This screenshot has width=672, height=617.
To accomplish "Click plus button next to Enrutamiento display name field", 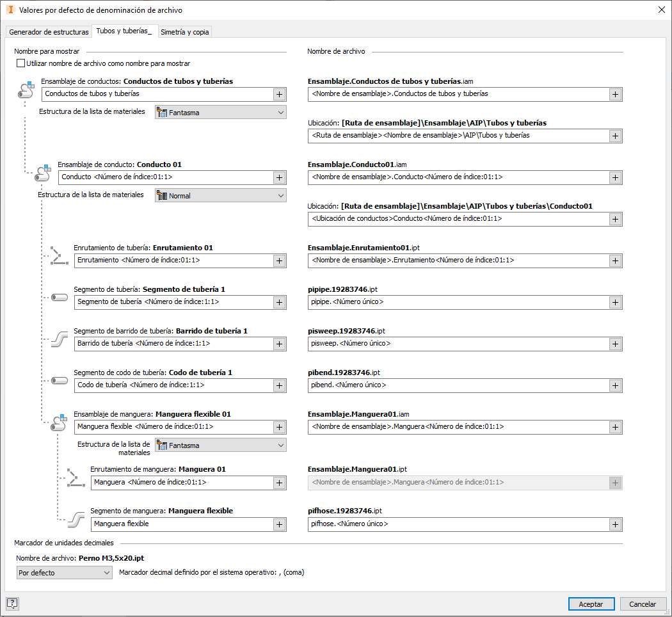I will tap(280, 260).
